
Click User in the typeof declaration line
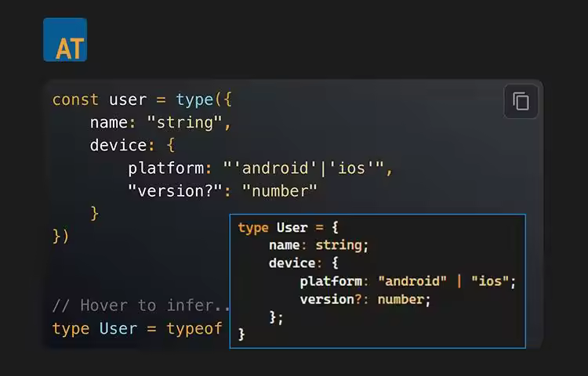(118, 328)
